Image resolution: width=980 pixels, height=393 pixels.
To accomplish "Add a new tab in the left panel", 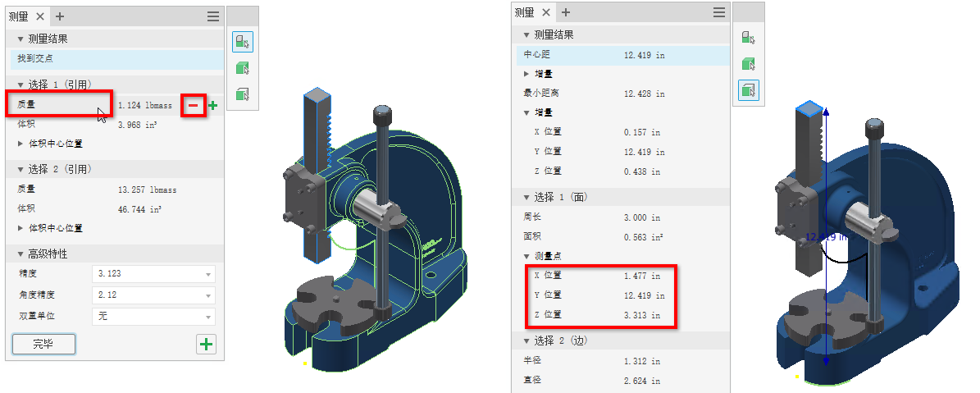I will click(x=60, y=17).
